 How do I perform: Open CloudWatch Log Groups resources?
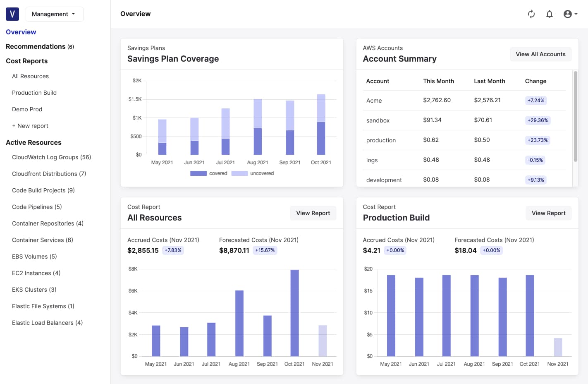[x=51, y=157]
